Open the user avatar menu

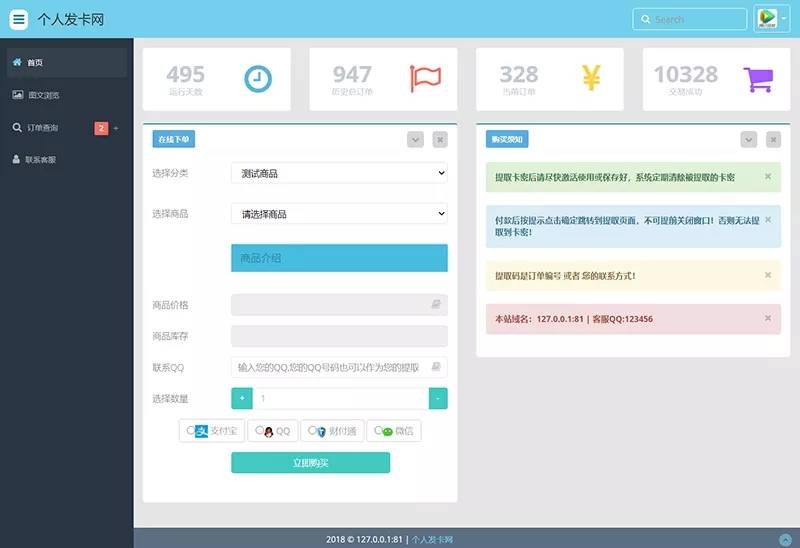[x=771, y=19]
